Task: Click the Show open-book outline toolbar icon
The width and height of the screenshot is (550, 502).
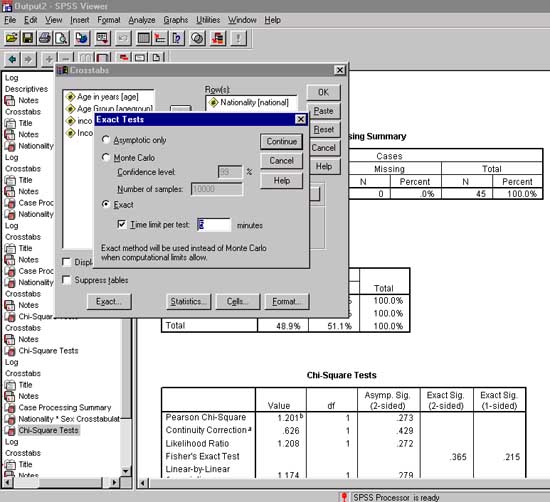Action: coord(86,58)
